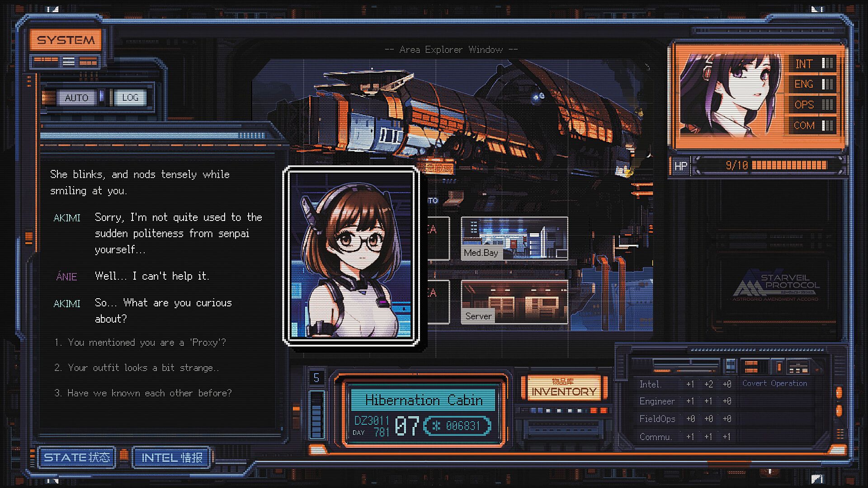
Task: Open the INTEL information tab
Action: click(x=172, y=457)
